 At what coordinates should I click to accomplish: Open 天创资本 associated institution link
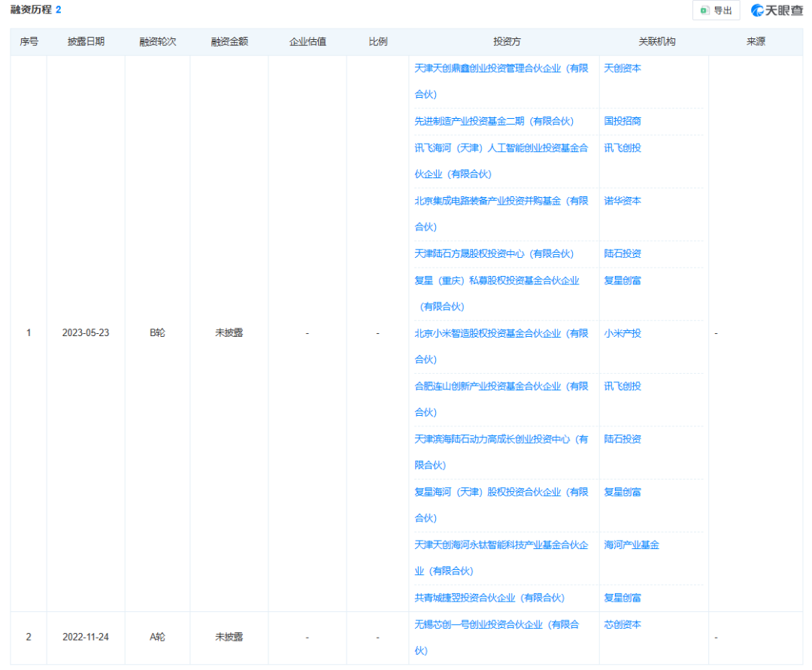tap(623, 68)
